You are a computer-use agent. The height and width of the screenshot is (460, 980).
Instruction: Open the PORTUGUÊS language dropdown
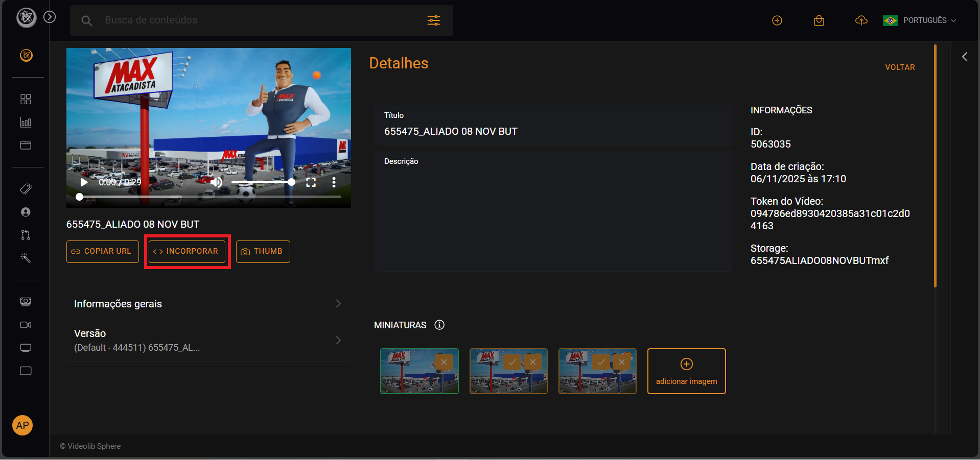(920, 20)
